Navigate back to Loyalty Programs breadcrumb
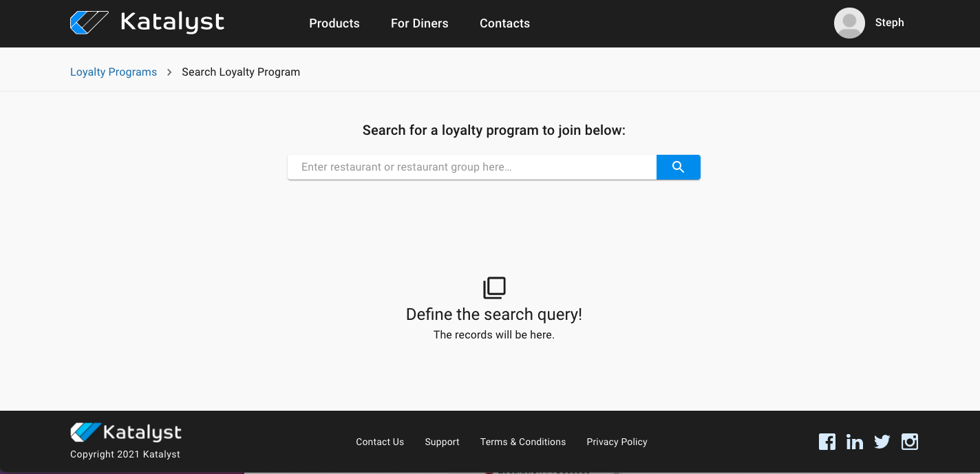 coord(114,72)
